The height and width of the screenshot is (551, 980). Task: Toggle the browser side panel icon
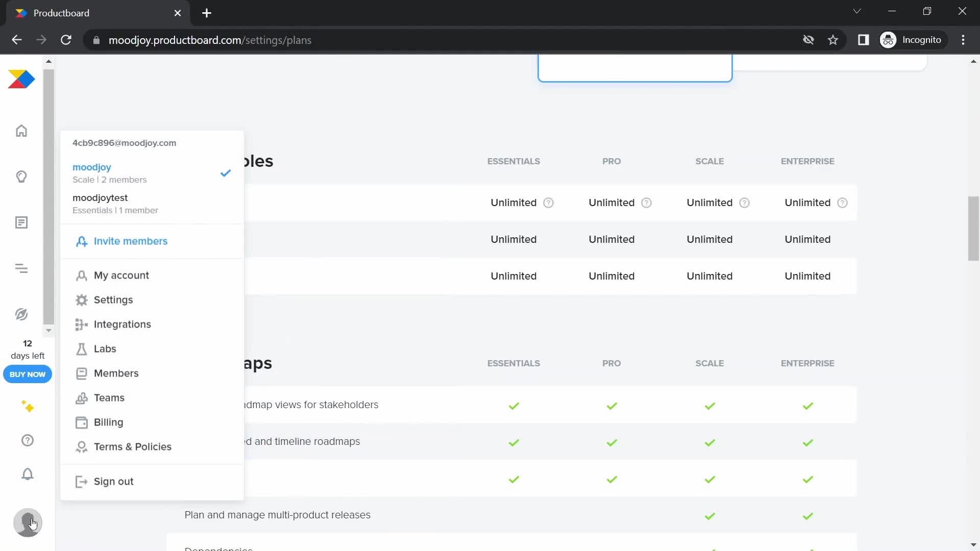864,40
